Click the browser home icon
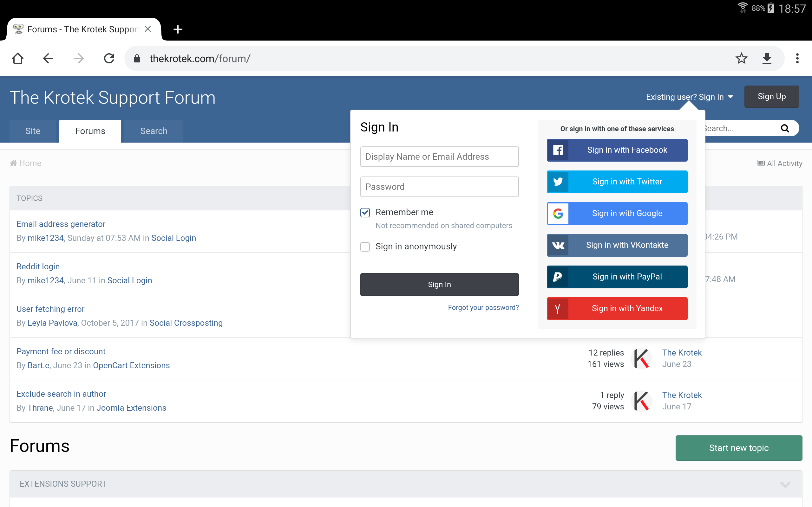 (17, 58)
